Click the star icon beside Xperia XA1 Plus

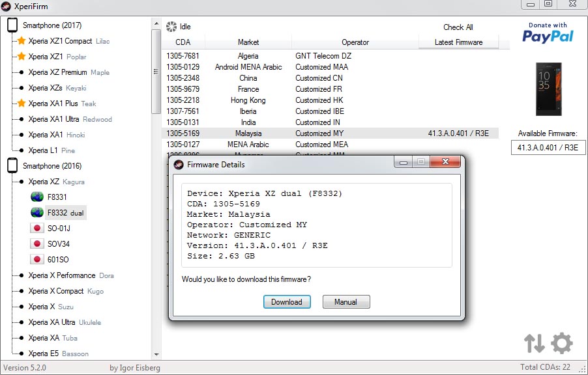(x=22, y=103)
